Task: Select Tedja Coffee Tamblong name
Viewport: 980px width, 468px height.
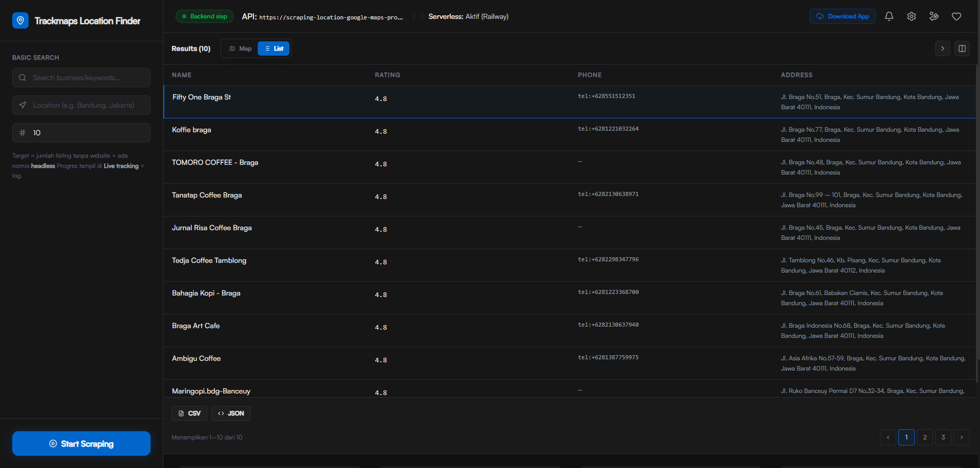Action: point(209,260)
